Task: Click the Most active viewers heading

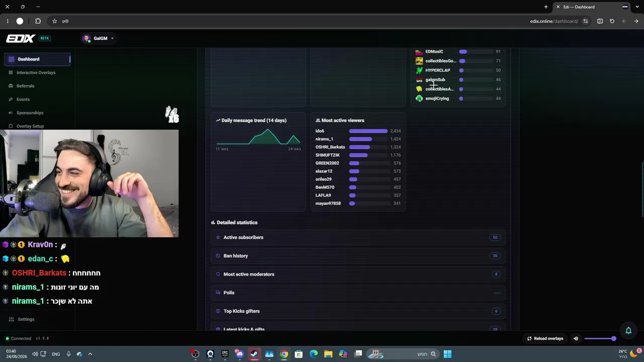Action: click(343, 121)
